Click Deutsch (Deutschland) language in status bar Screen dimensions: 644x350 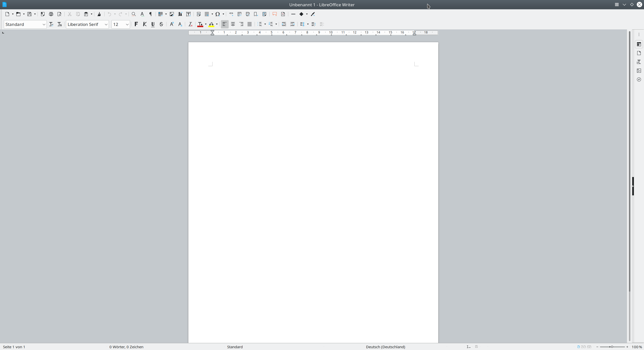click(385, 347)
